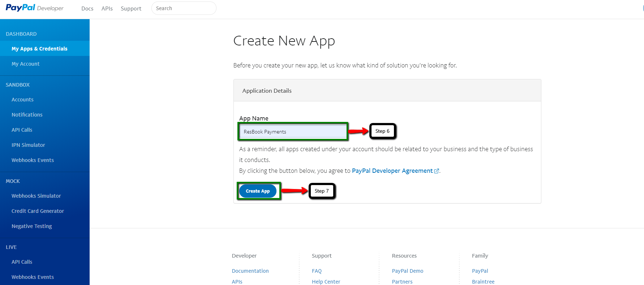Open PayPal Demo footer link
Screen dimensions: 644x285
(407, 271)
